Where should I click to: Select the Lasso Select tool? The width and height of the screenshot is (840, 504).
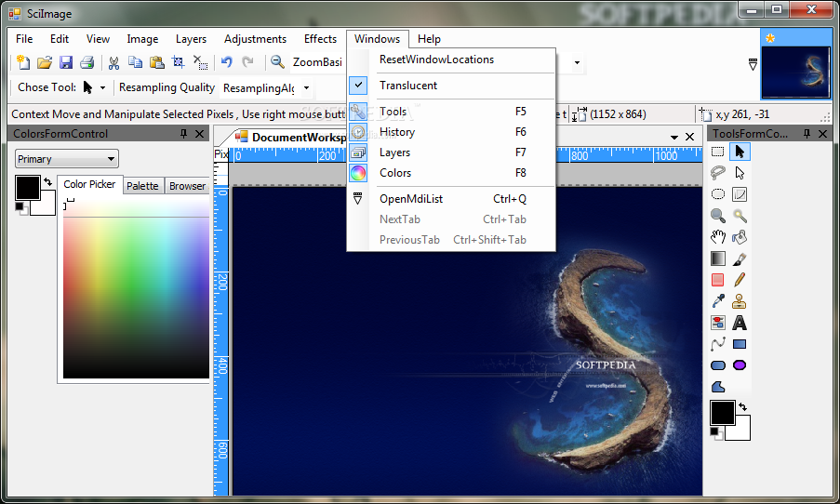click(x=718, y=172)
